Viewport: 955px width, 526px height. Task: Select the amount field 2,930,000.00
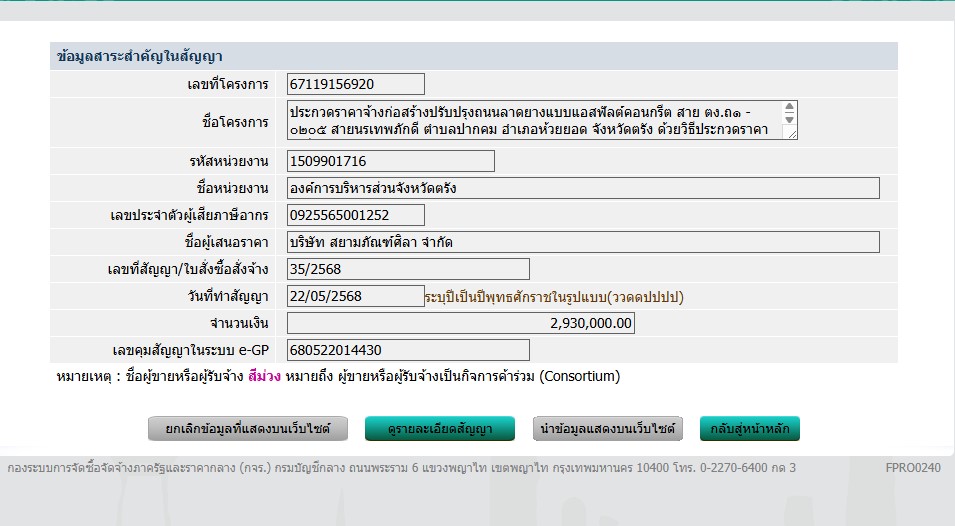pyautogui.click(x=460, y=323)
